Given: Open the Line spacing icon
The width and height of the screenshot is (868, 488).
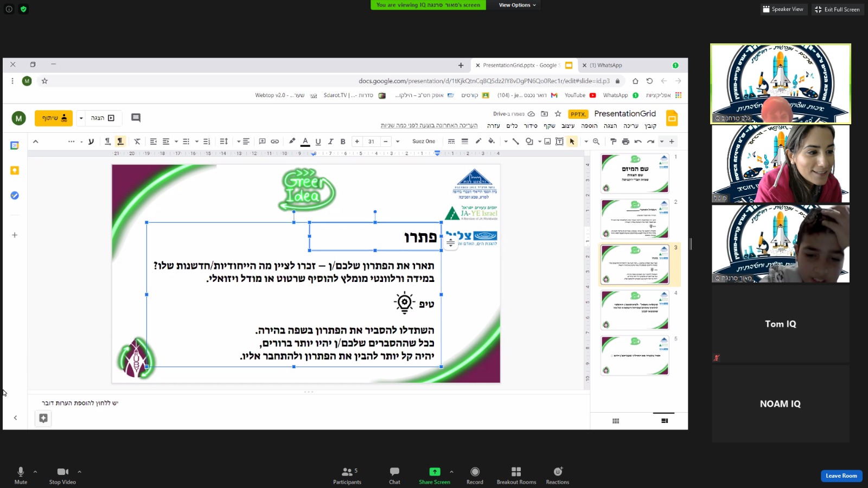Looking at the screenshot, I should click(x=224, y=142).
